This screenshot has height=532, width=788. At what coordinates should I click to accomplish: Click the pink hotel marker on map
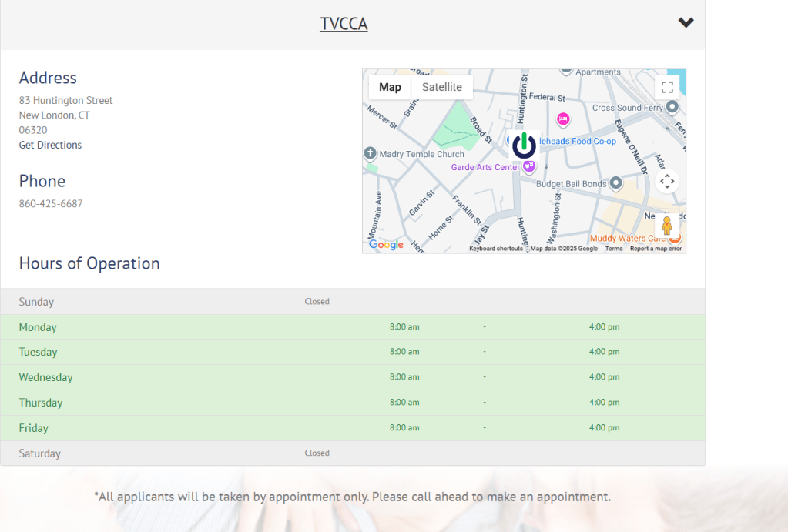tap(563, 119)
